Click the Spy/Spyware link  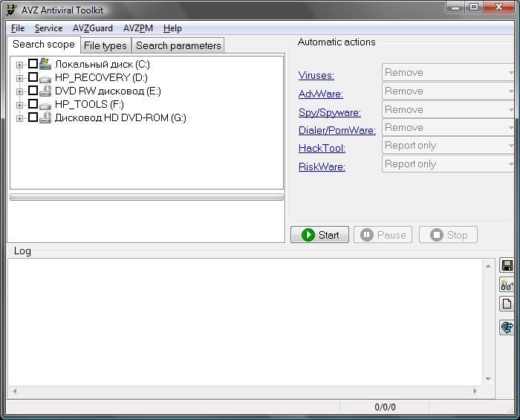(329, 112)
